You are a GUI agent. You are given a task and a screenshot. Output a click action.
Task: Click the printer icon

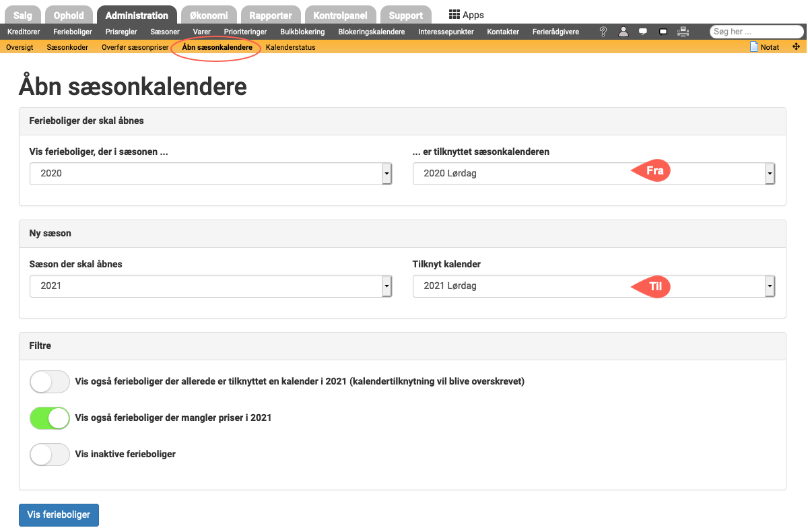[683, 32]
